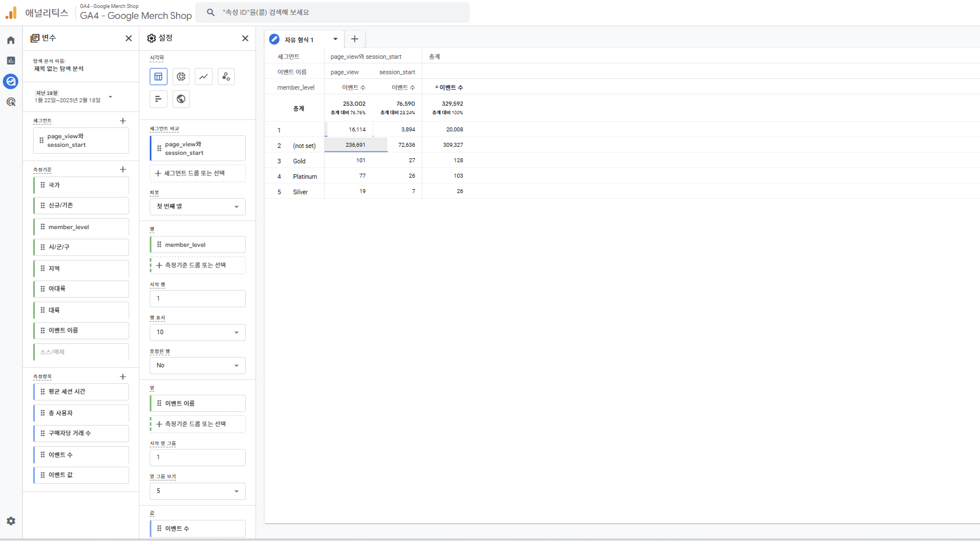
Task: Click the 시작 열 그룹 input field
Action: 198,458
